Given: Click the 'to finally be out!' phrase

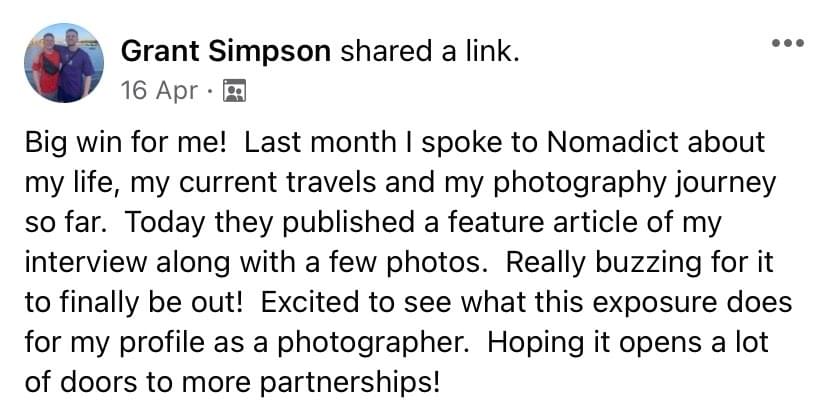Looking at the screenshot, I should coord(133,303).
